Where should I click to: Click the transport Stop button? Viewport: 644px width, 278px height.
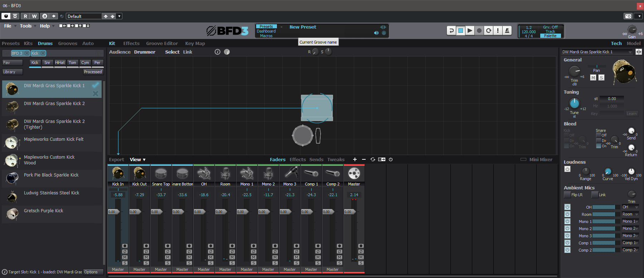click(461, 31)
